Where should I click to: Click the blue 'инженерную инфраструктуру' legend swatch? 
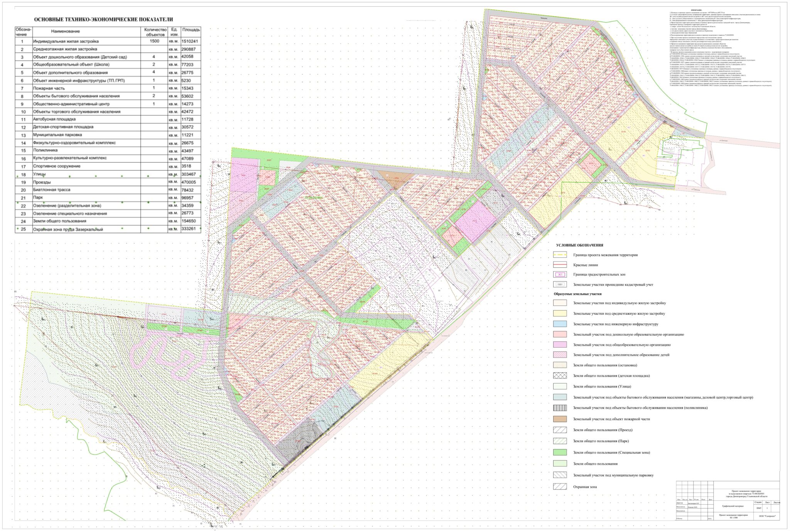coord(560,324)
